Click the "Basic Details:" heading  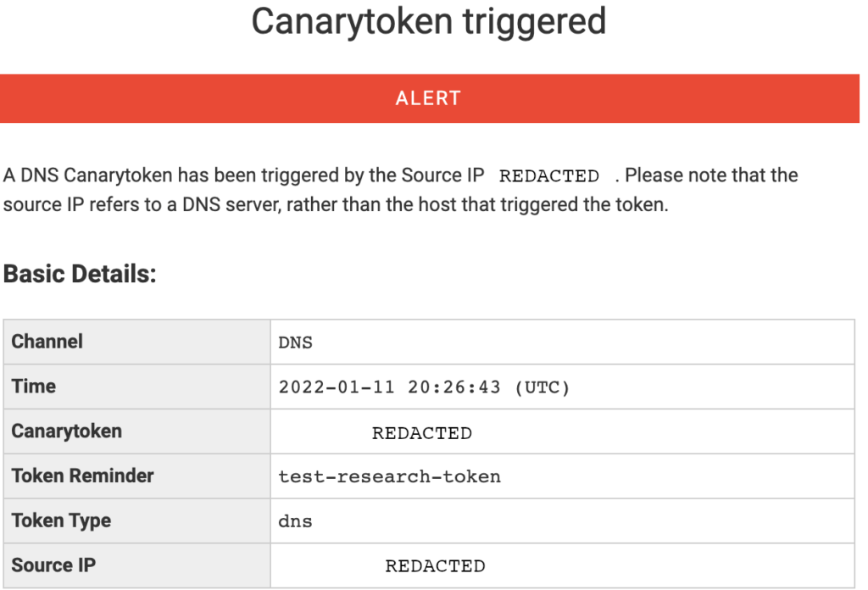[80, 275]
